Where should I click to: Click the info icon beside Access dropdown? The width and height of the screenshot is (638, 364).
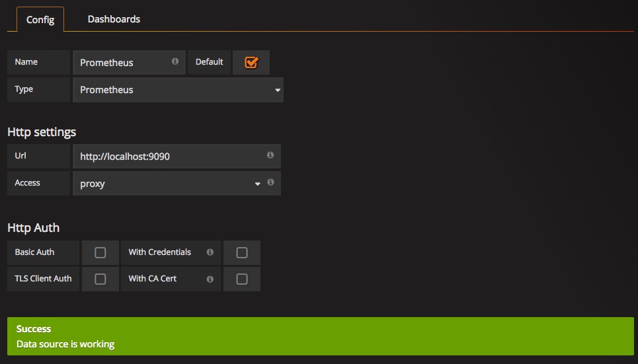[270, 182]
